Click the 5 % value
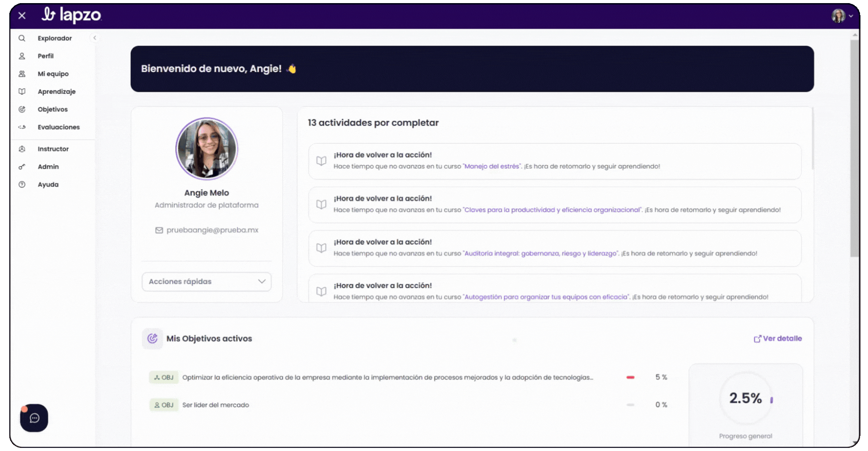The width and height of the screenshot is (868, 451). click(x=661, y=377)
